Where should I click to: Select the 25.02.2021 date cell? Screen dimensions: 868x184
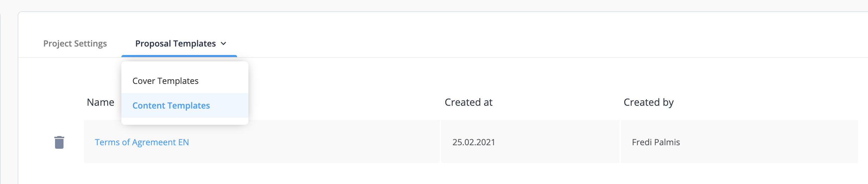click(530, 141)
